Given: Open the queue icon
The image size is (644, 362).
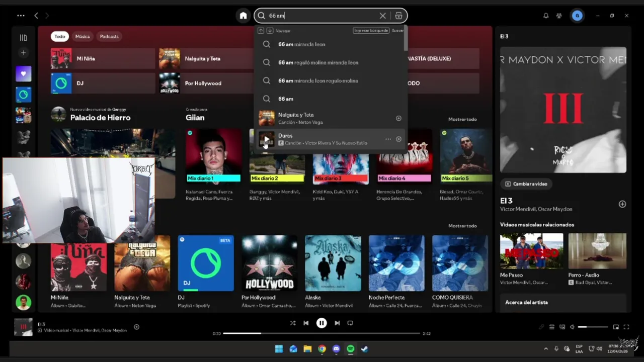Looking at the screenshot, I should point(551,327).
